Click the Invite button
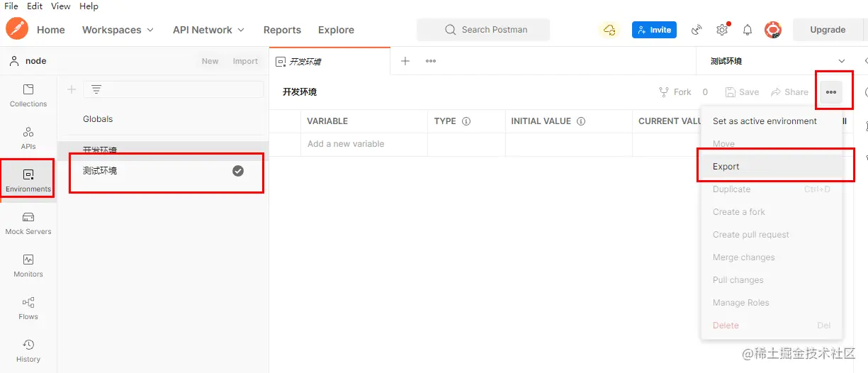Screen dimensions: 868x373 [x=654, y=30]
